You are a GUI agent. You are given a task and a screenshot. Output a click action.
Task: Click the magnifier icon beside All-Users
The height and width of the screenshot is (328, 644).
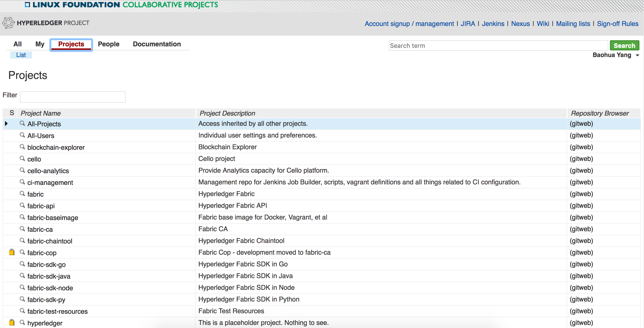point(22,135)
